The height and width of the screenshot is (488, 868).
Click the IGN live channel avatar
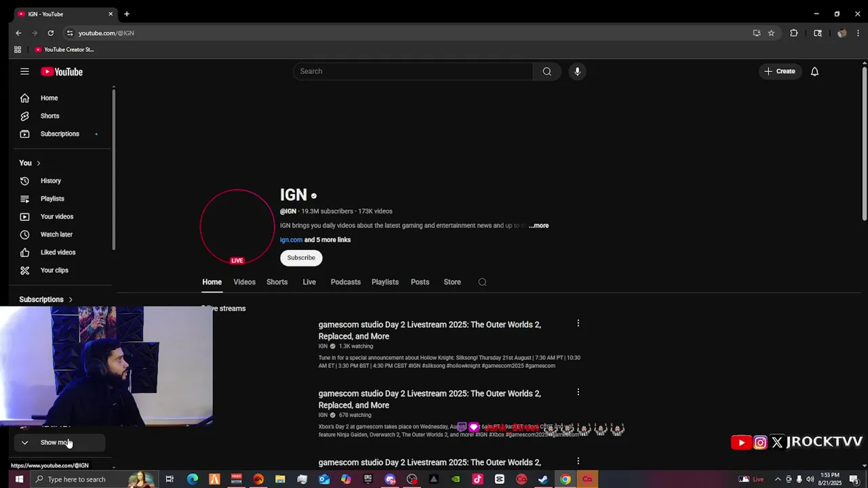237,226
